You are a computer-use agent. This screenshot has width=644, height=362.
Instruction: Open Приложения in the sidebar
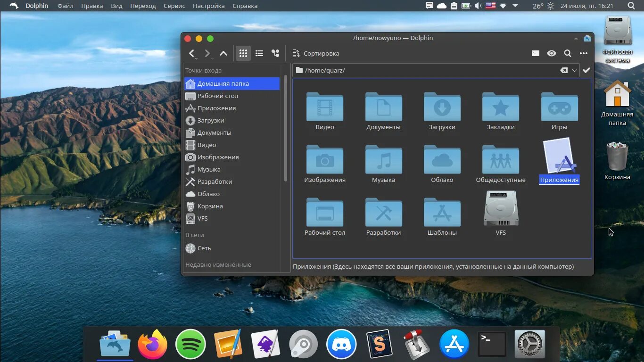pyautogui.click(x=232, y=108)
